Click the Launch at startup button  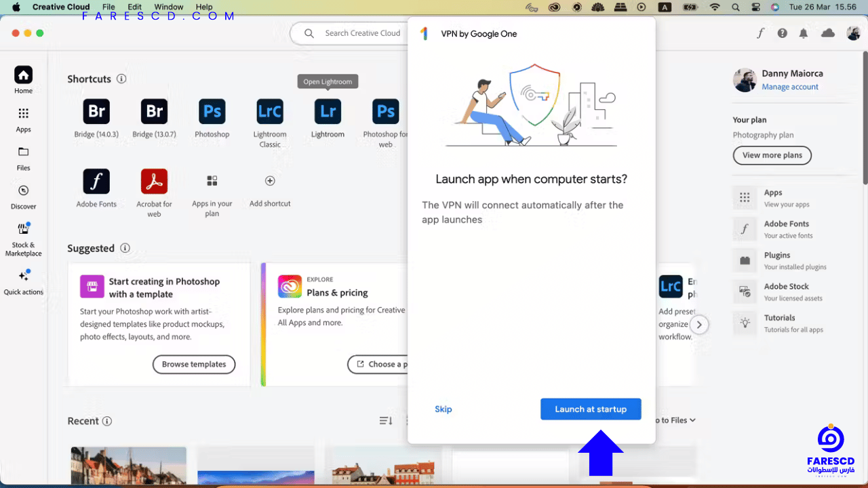(x=591, y=409)
